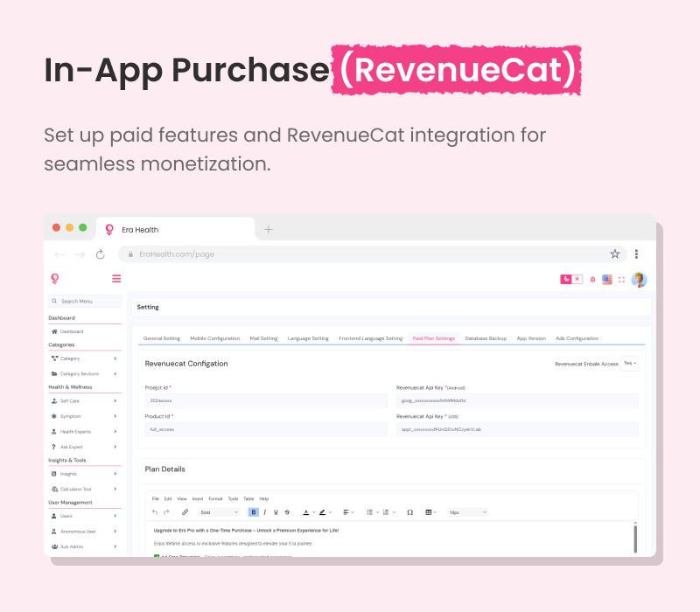The width and height of the screenshot is (700, 612).
Task: Open the user avatar profile menu
Action: pos(639,280)
